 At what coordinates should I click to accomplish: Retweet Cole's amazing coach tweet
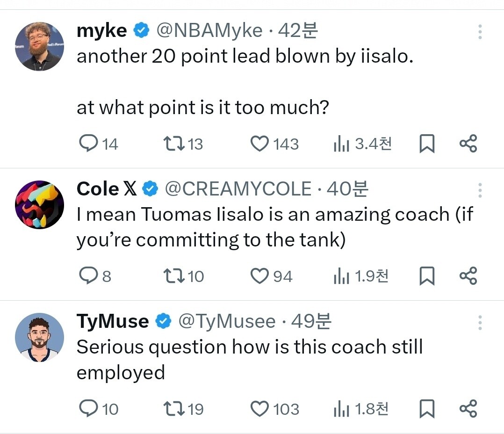[x=173, y=276]
